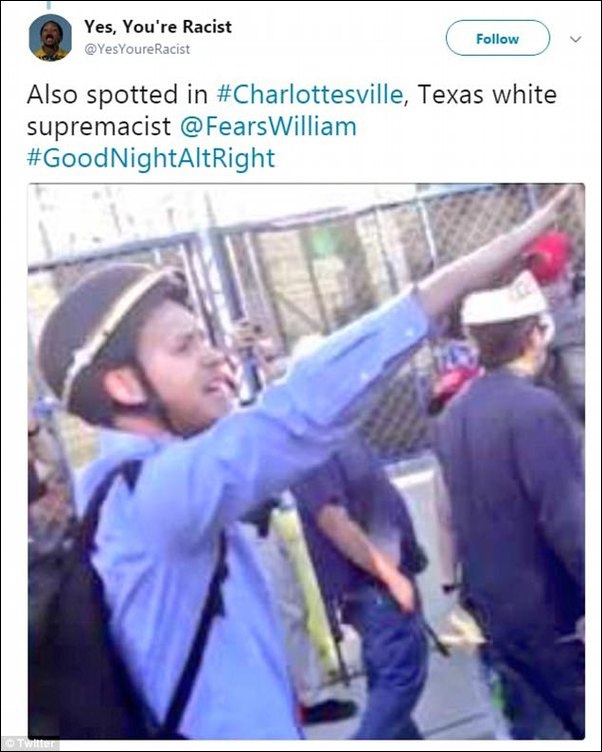Enlarge the attached tweet photo
Image resolution: width=602 pixels, height=752 pixels.
tap(306, 461)
